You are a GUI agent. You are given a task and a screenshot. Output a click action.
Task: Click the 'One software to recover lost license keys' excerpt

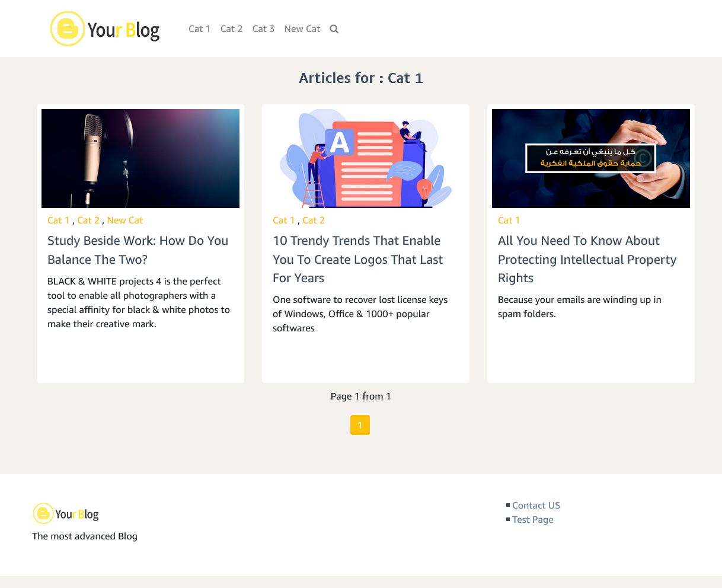pos(360,314)
